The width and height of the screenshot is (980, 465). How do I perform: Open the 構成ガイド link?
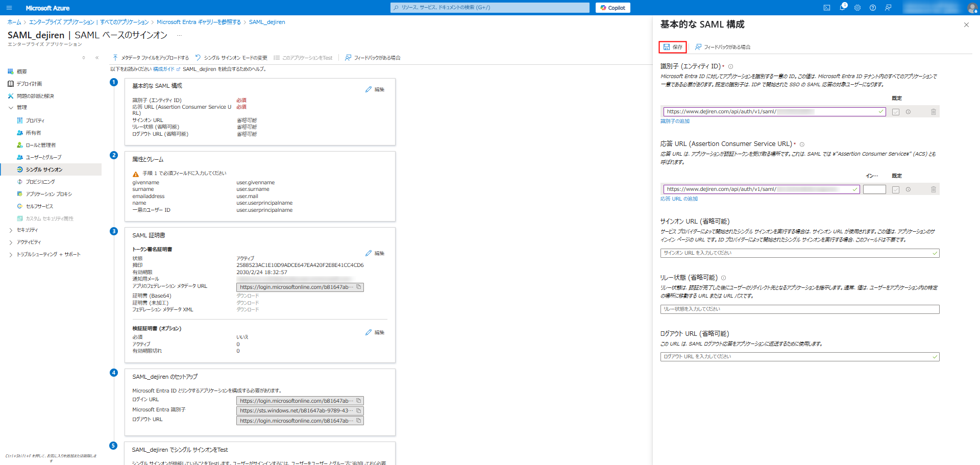(x=166, y=69)
